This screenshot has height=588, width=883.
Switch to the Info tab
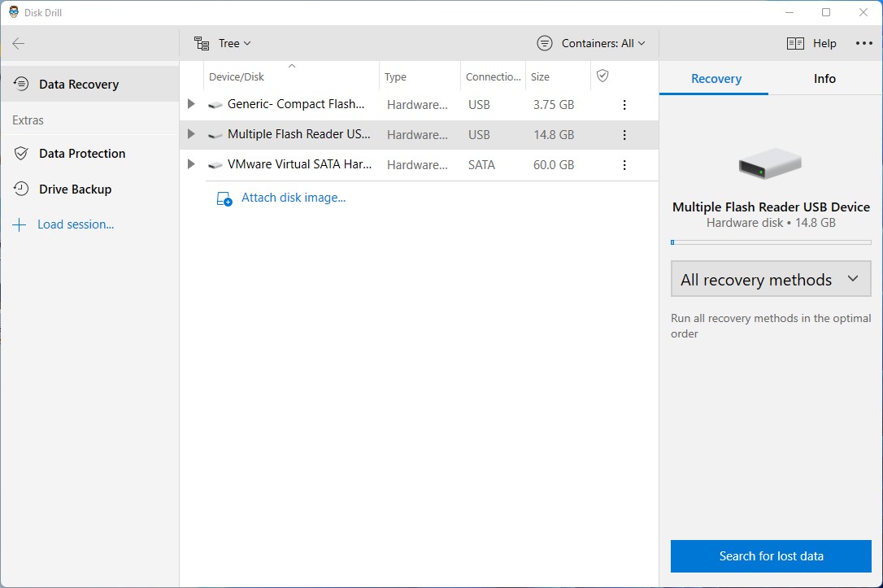[x=824, y=79]
